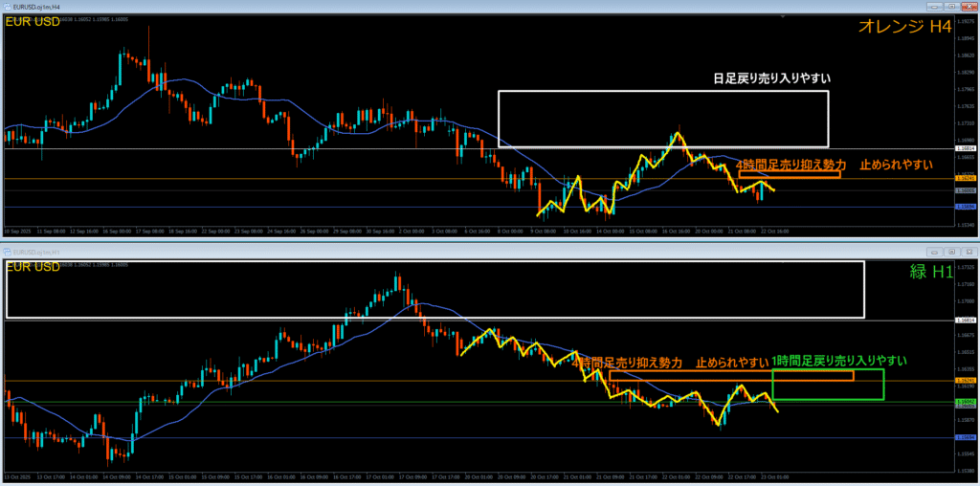Select the white rectangle on the H4 chart
The height and width of the screenshot is (486, 980).
pyautogui.click(x=662, y=92)
